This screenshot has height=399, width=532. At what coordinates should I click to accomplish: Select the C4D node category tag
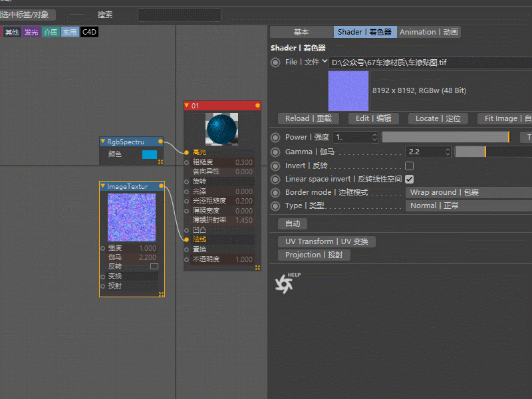pos(89,32)
